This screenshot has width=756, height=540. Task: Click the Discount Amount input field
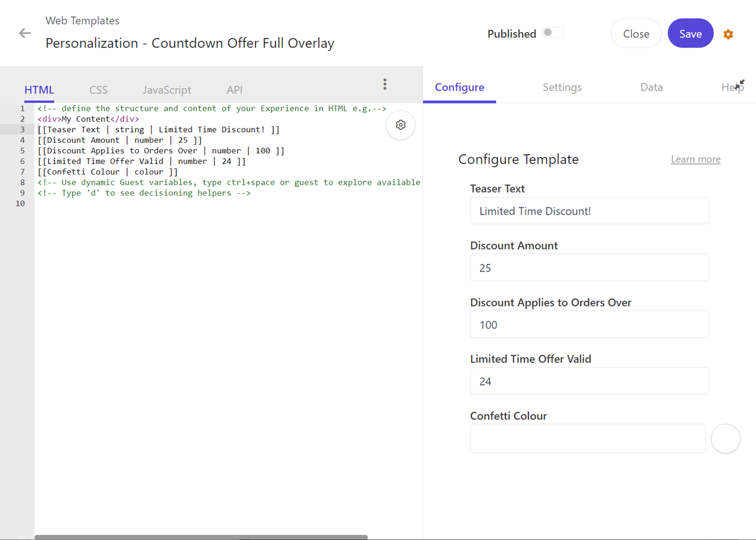(x=590, y=267)
